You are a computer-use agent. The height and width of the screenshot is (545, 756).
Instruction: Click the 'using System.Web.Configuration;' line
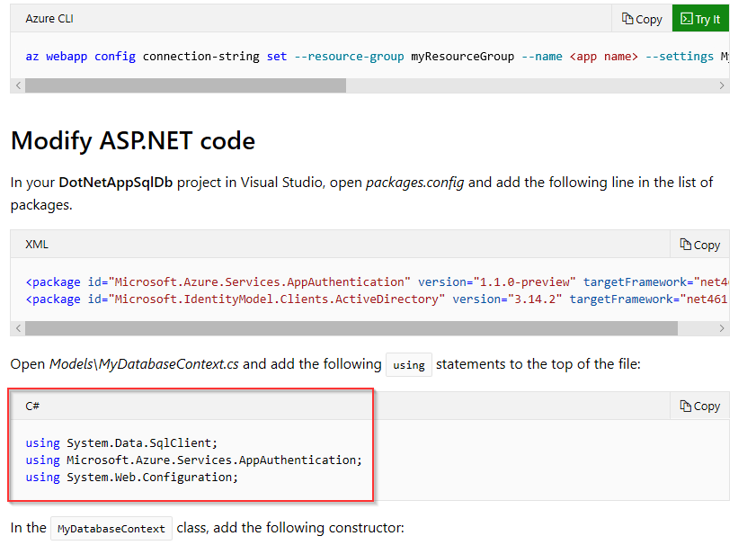point(132,477)
